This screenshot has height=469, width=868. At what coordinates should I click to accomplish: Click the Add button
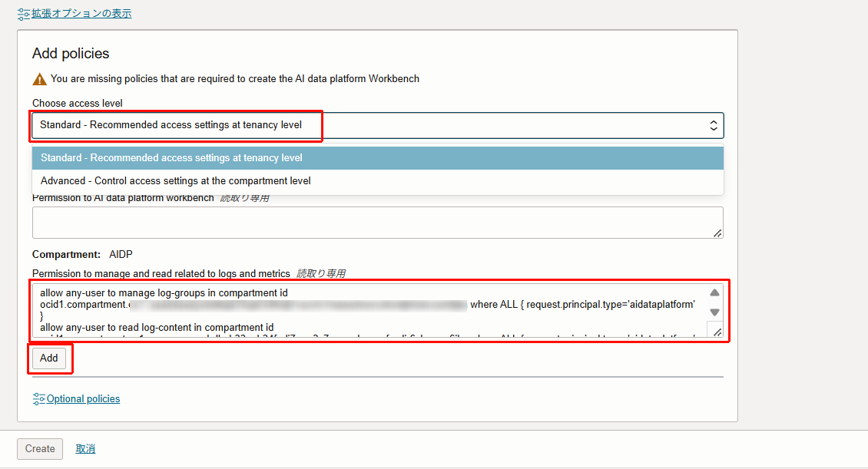point(48,358)
